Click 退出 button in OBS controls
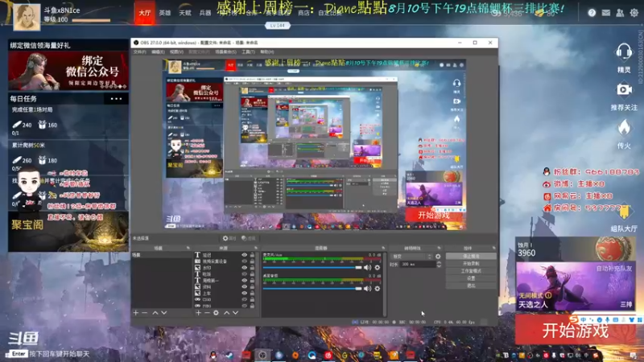The width and height of the screenshot is (644, 362). (x=471, y=286)
